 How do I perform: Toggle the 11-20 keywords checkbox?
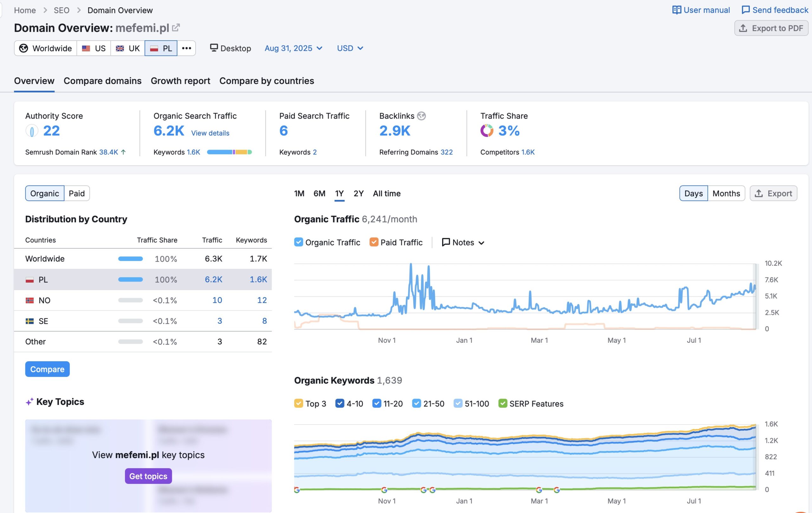tap(376, 403)
